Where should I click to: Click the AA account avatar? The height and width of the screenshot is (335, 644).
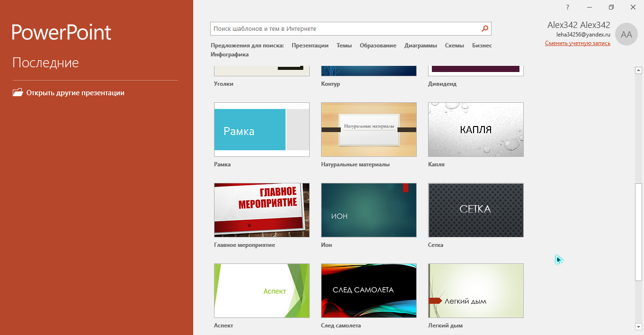tap(626, 34)
